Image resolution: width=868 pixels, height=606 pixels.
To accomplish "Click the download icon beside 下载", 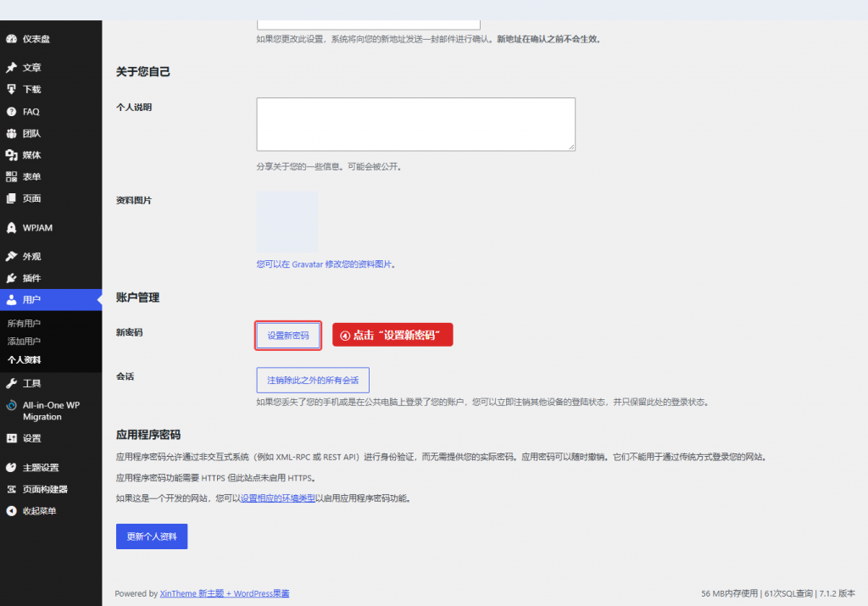I will click(11, 89).
